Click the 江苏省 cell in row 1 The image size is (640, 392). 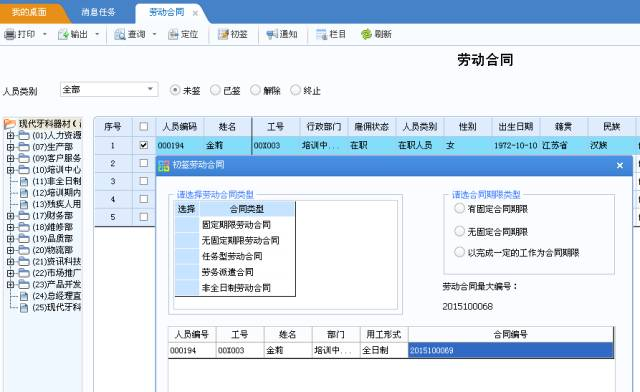tap(564, 145)
